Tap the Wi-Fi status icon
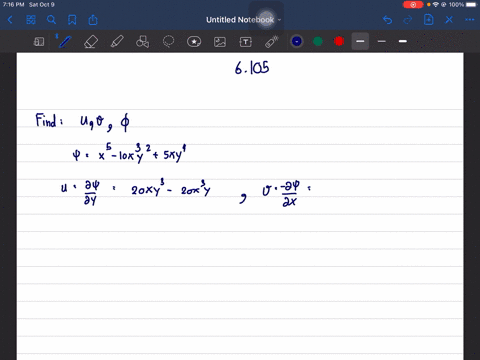Viewport: 480px width, 360px height. click(435, 5)
